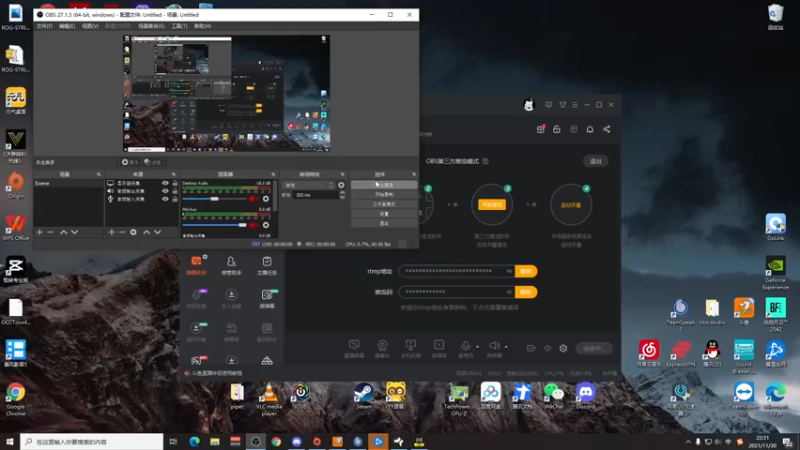Lock the audio input capture source
800x450 pixels.
click(x=175, y=199)
